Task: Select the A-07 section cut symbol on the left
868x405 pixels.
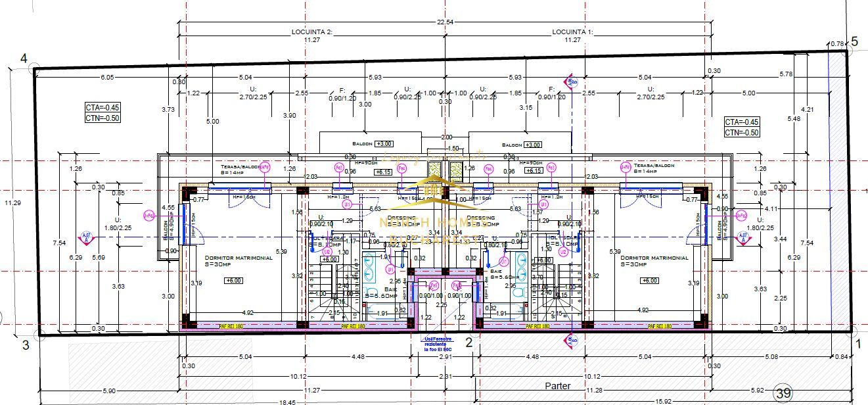Action: pos(86,237)
